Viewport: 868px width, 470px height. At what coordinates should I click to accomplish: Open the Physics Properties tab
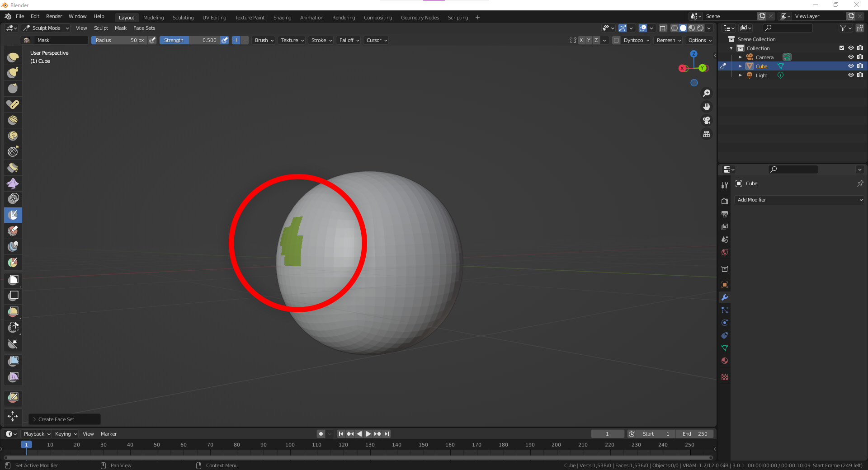(724, 323)
